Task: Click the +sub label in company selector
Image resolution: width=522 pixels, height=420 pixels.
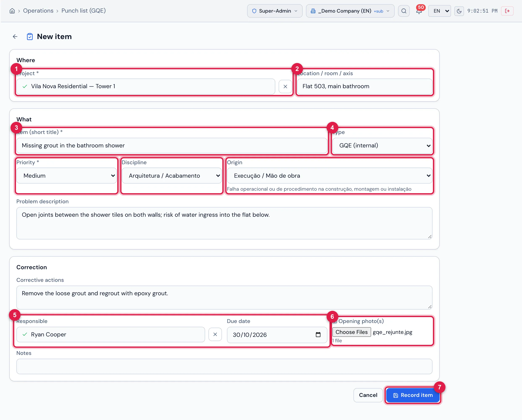Action: tap(378, 11)
